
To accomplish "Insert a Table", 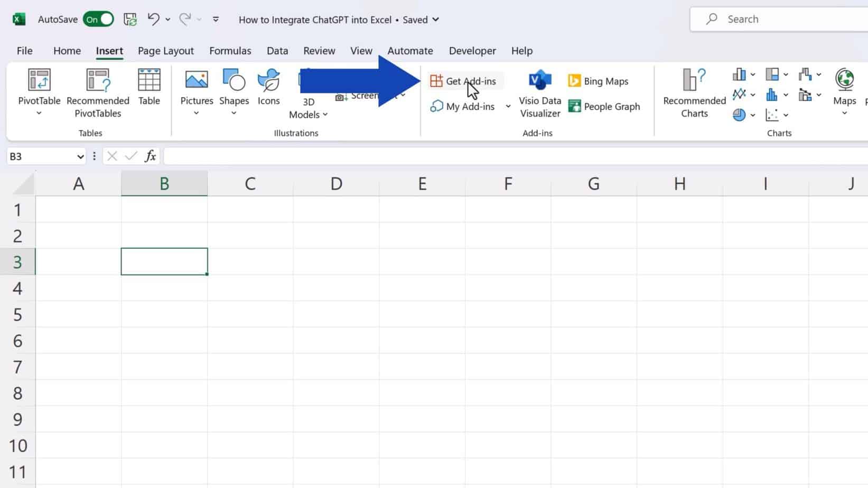I will (x=148, y=87).
